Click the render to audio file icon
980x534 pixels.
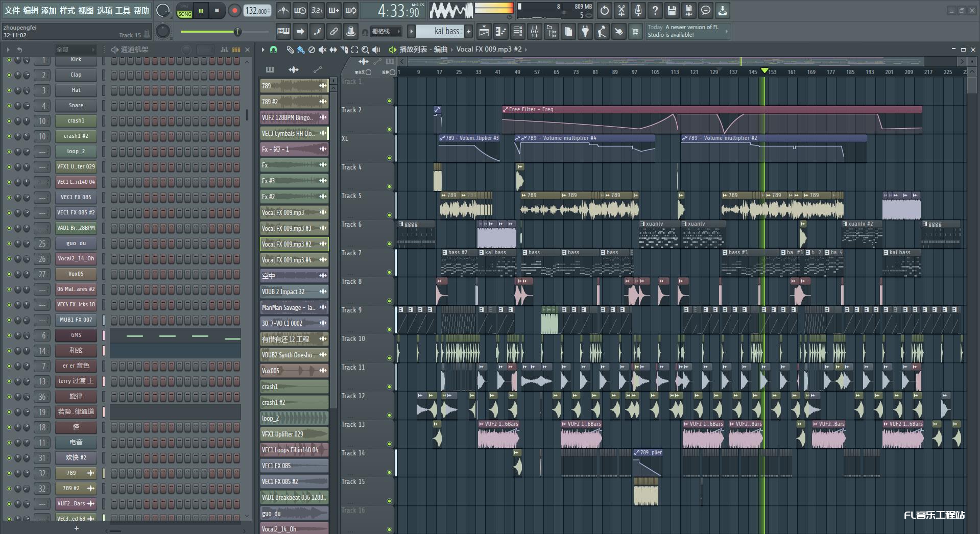(x=689, y=10)
